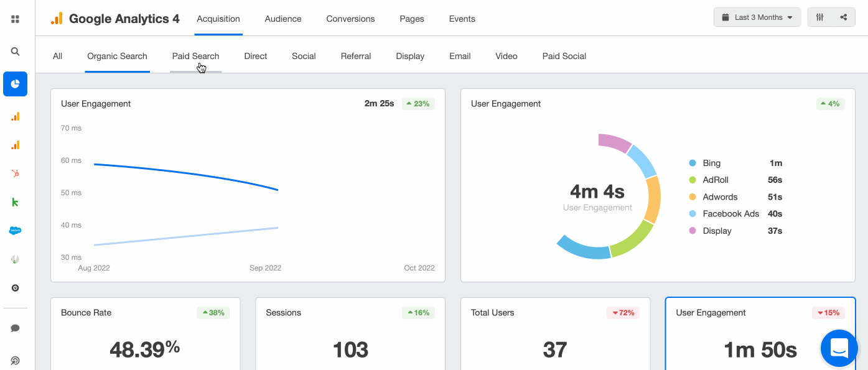868x370 pixels.
Task: Switch to the Paid Social channel
Action: 564,56
